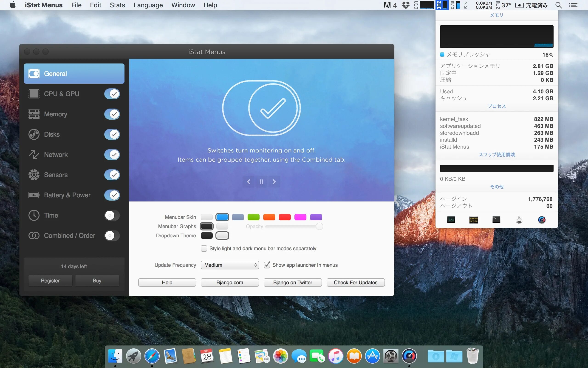Toggle Memory monitoring switch

[112, 114]
